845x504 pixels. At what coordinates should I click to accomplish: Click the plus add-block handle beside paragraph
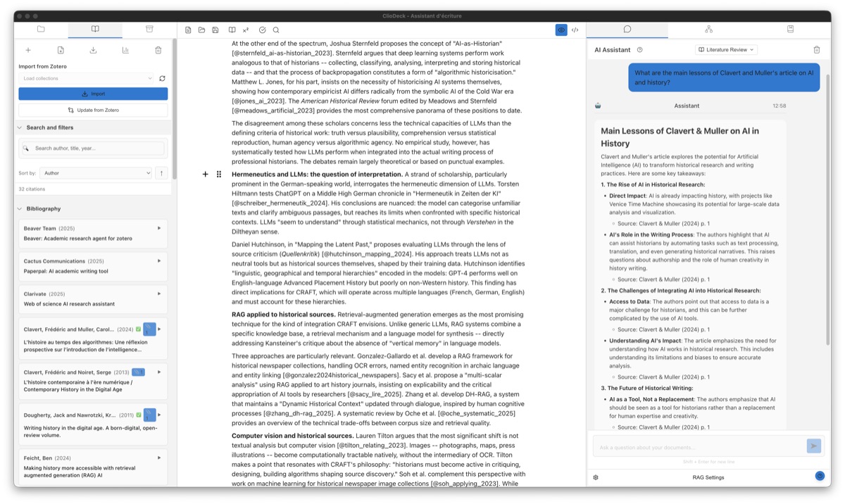point(206,174)
